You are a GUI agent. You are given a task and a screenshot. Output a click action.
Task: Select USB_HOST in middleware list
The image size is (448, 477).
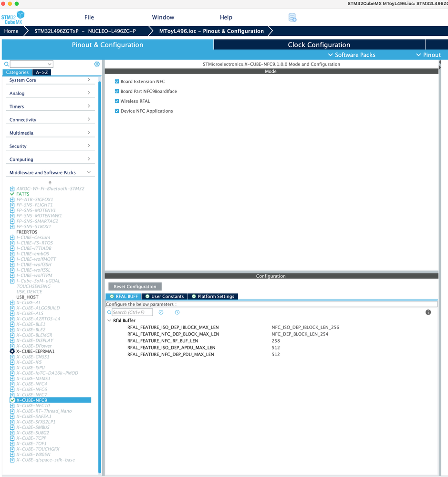point(27,297)
